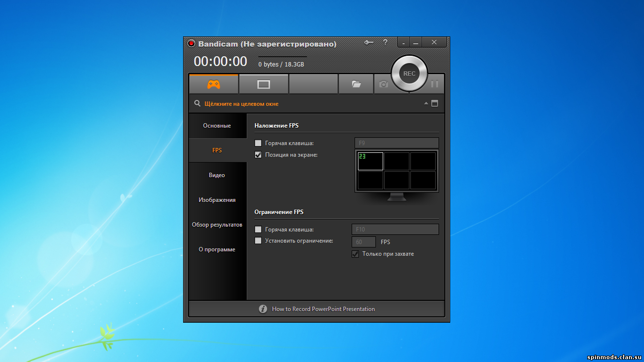Image resolution: width=644 pixels, height=362 pixels.
Task: Open the output folder icon
Action: click(356, 84)
